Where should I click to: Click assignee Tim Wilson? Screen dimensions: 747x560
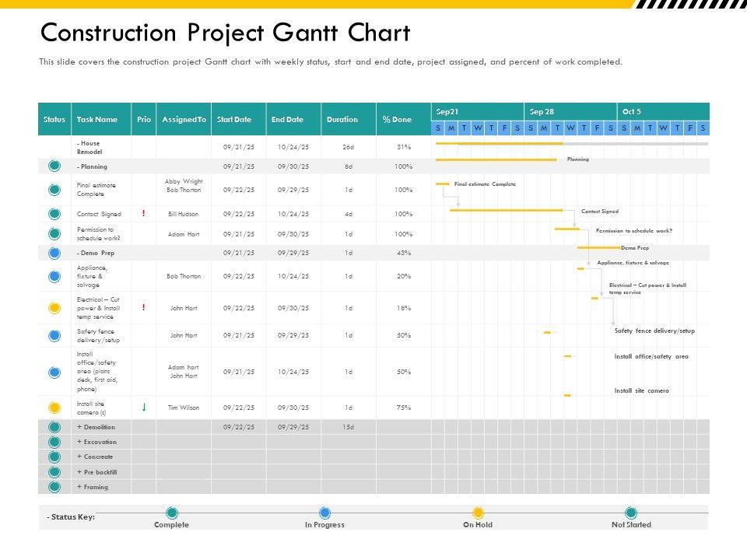[184, 408]
